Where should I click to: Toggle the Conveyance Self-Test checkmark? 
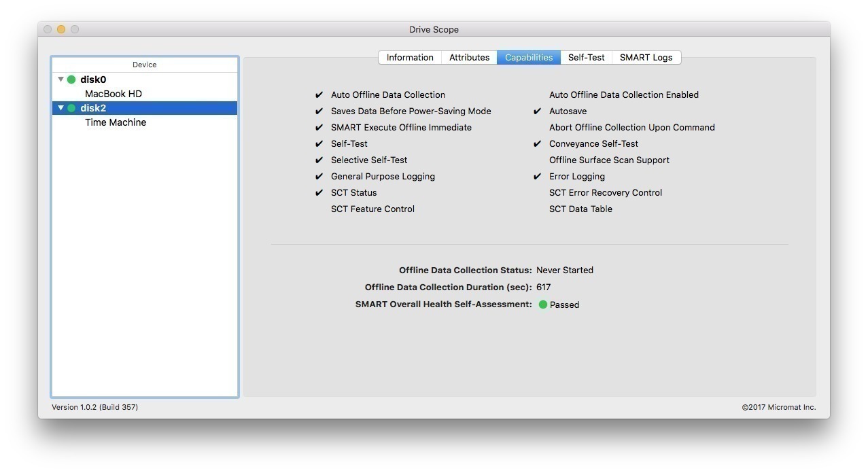pos(537,144)
